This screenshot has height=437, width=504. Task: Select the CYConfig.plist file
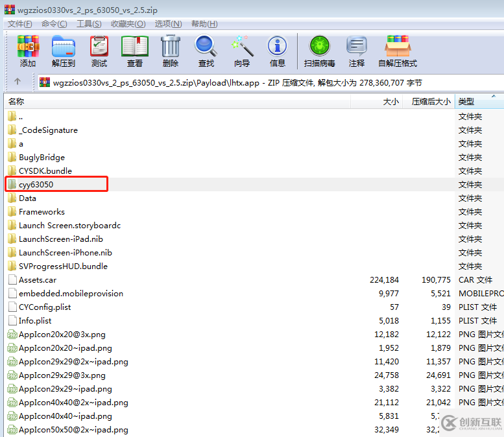39,307
